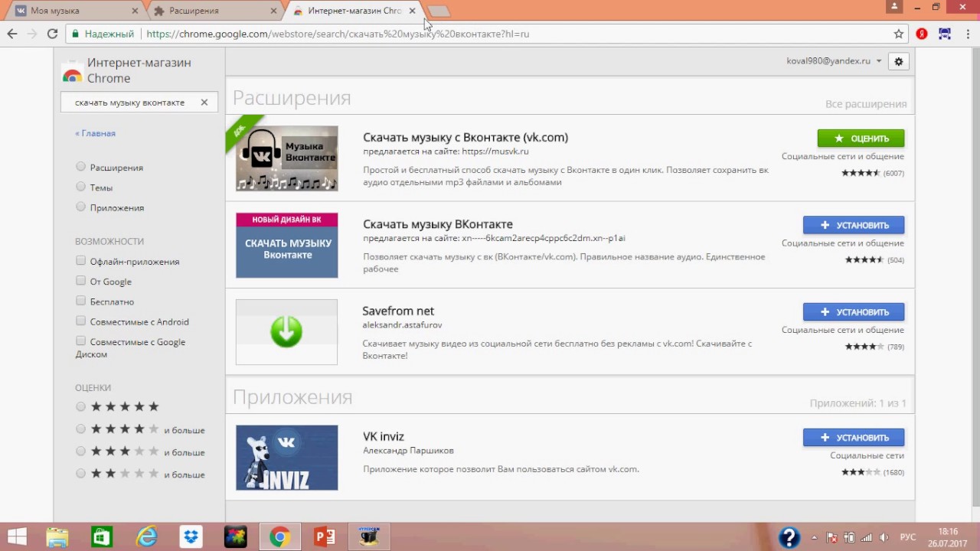This screenshot has width=980, height=551.
Task: Close the Моя музыка tab
Action: click(135, 11)
